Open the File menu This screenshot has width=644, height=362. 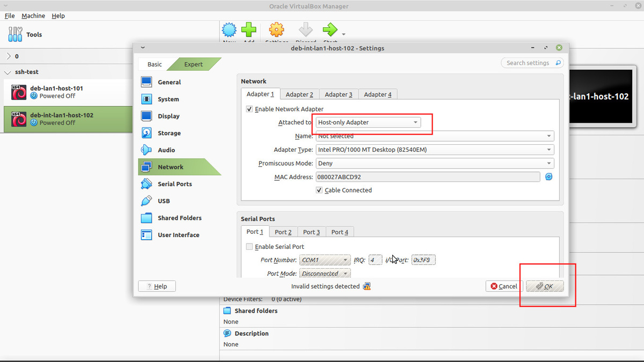[x=10, y=16]
